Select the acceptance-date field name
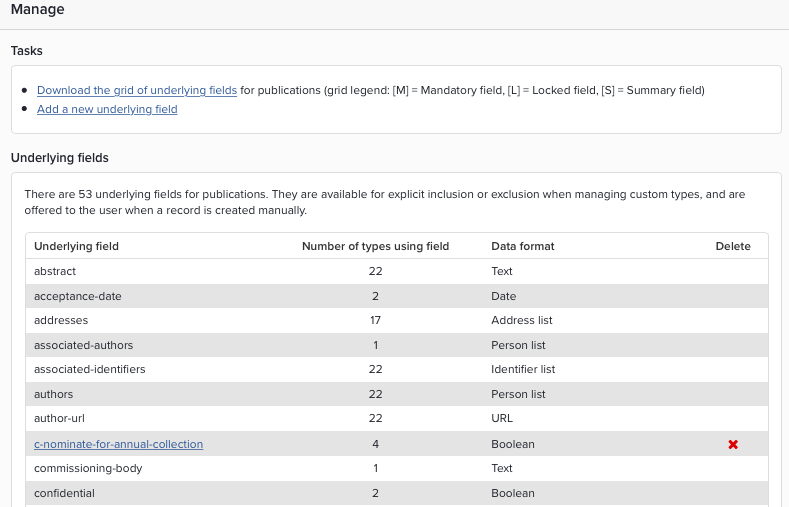The height and width of the screenshot is (507, 789). point(77,296)
